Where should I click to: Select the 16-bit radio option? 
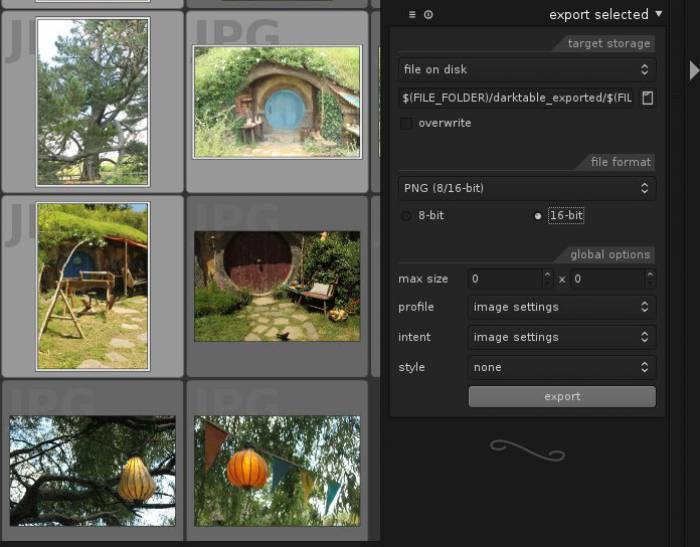point(539,215)
